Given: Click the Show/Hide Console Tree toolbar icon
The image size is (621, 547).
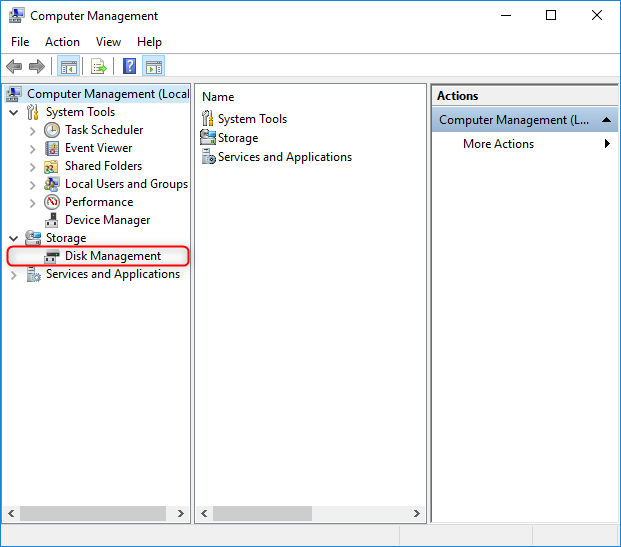Looking at the screenshot, I should pos(69,67).
